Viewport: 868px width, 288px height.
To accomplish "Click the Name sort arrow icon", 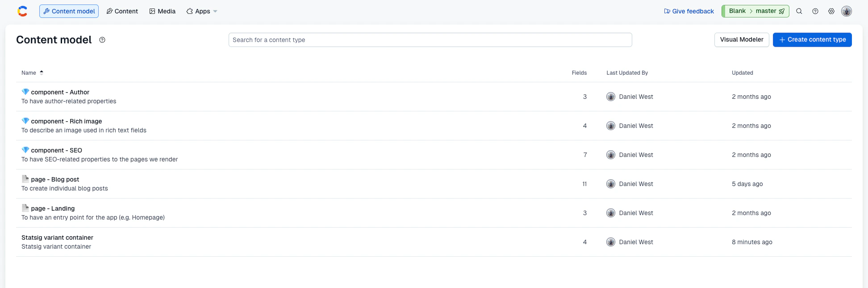I will (42, 72).
